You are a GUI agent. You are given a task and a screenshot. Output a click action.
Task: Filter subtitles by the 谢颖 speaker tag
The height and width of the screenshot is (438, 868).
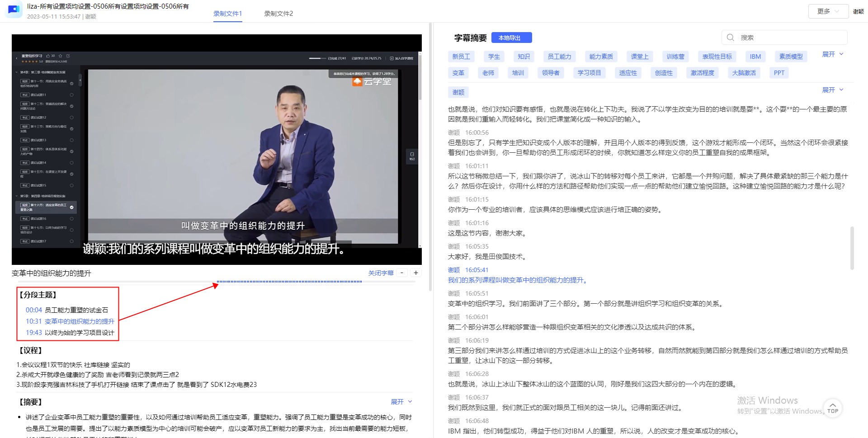[458, 92]
